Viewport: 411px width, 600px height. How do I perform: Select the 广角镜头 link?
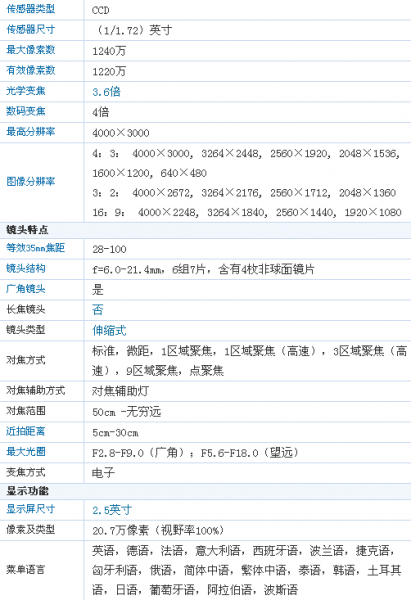click(x=26, y=289)
